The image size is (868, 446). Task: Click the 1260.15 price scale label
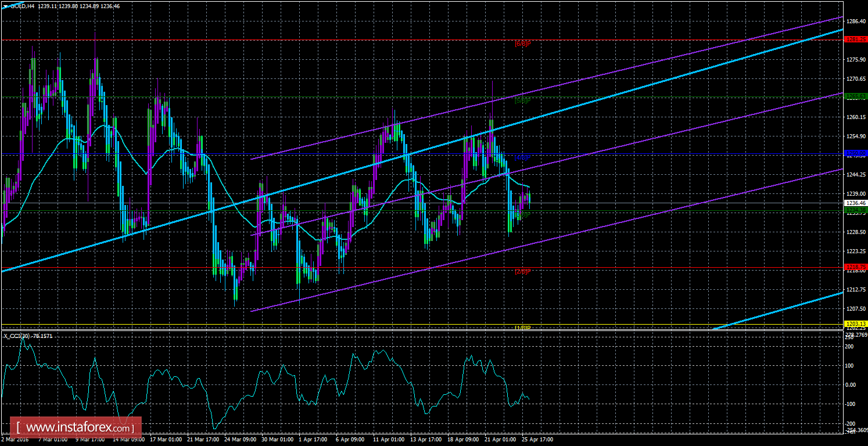pyautogui.click(x=856, y=117)
